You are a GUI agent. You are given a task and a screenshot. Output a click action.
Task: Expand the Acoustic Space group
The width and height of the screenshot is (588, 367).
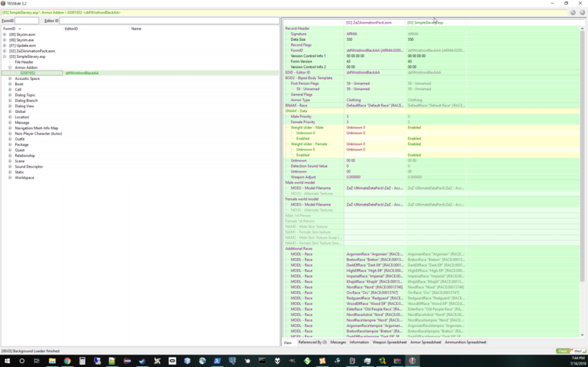(10, 78)
